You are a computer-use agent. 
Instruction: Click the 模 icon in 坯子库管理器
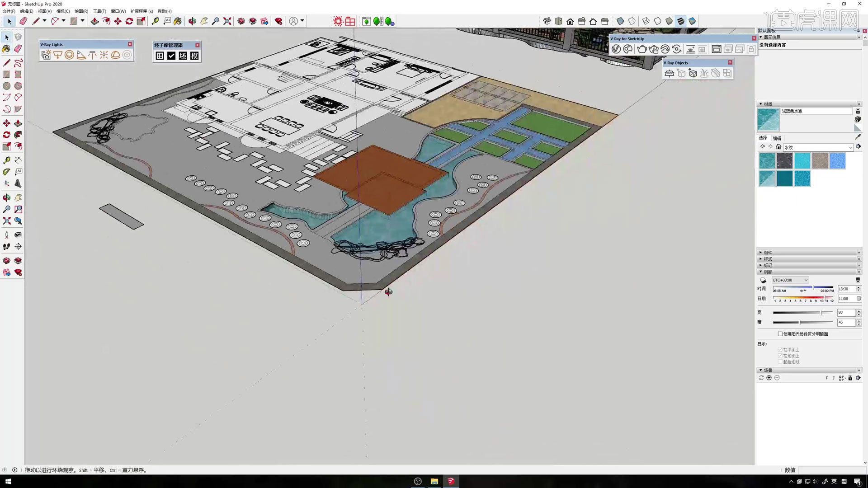(x=194, y=56)
